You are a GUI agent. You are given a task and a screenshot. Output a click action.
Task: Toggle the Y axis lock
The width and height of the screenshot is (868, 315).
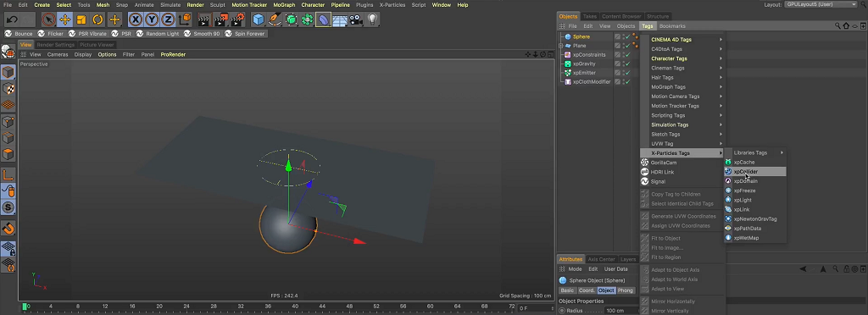[x=152, y=19]
